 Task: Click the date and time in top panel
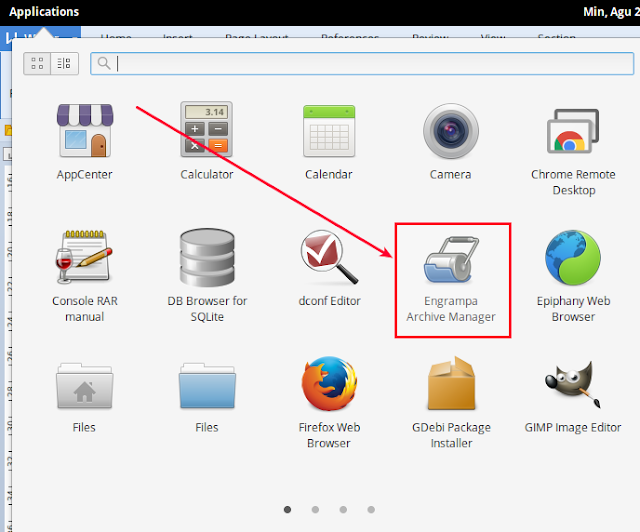[x=611, y=12]
